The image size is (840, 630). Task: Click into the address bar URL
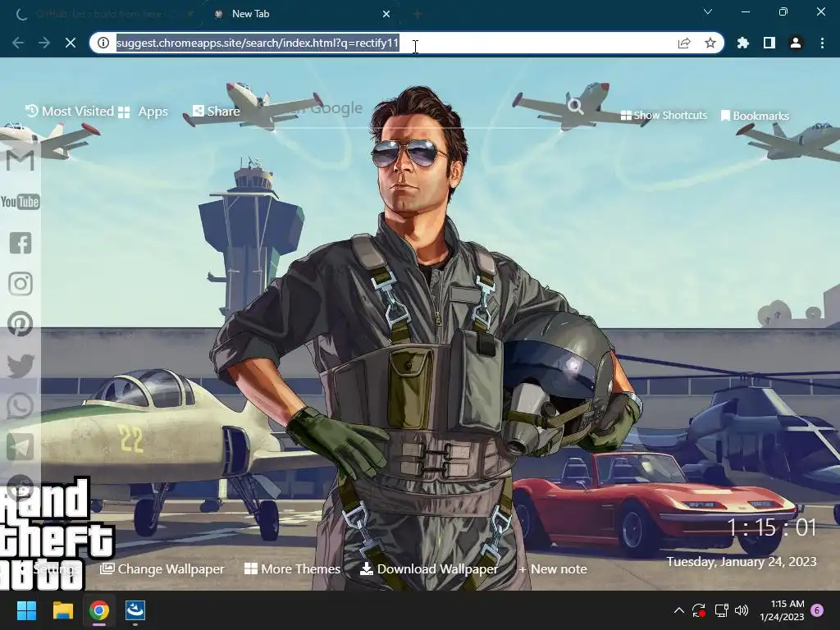point(258,43)
